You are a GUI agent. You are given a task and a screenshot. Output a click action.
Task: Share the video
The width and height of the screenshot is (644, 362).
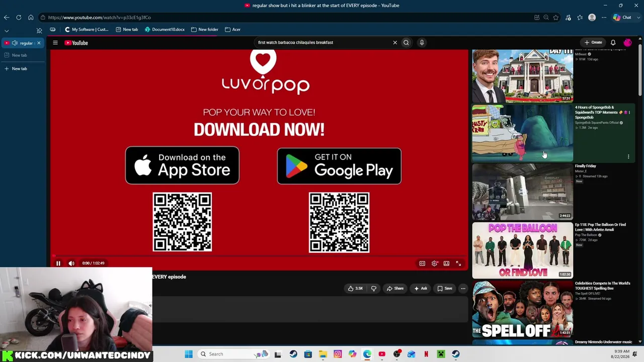click(395, 288)
